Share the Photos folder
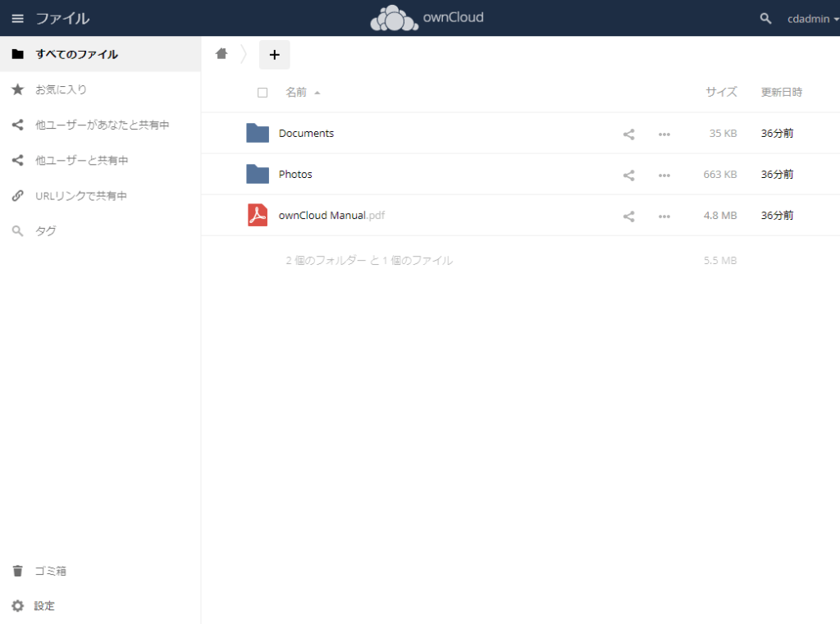This screenshot has width=840, height=624. pos(629,175)
